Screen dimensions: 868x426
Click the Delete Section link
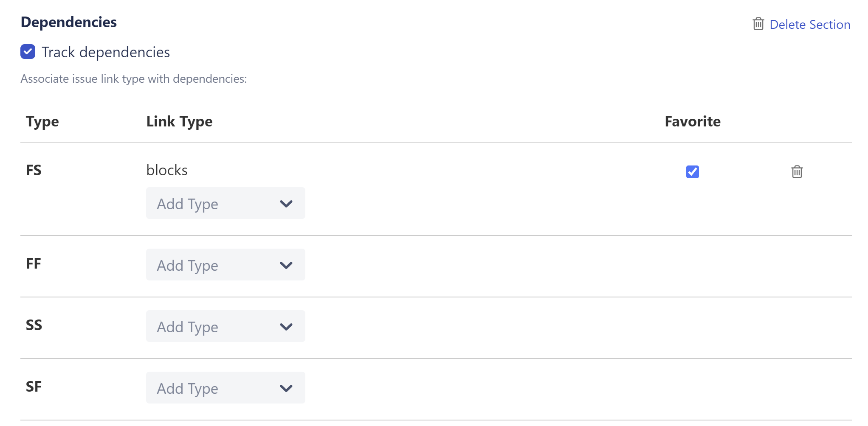click(x=810, y=24)
